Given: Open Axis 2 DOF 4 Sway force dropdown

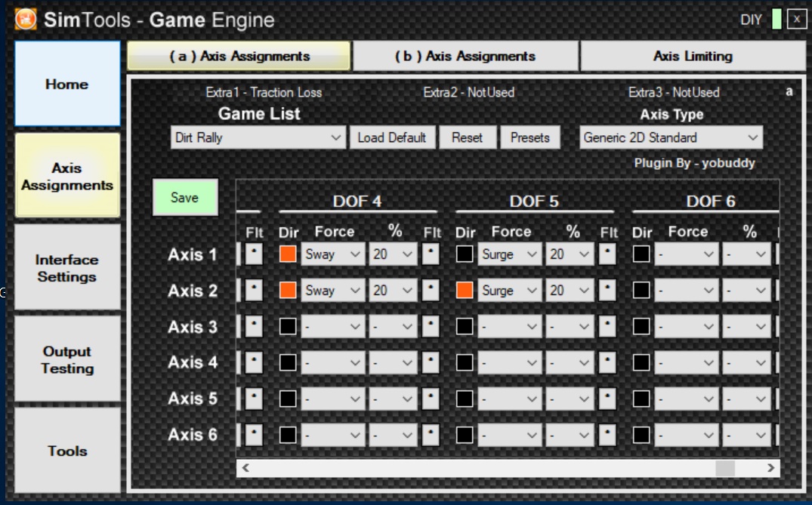Looking at the screenshot, I should pyautogui.click(x=333, y=291).
